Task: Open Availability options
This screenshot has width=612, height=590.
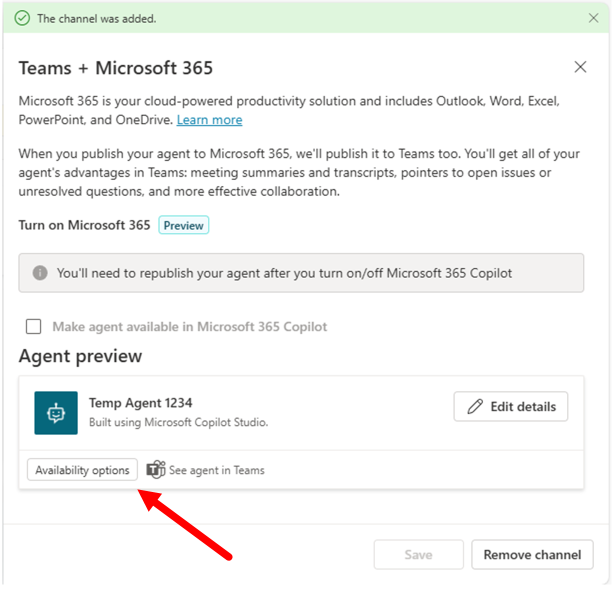Action: click(x=82, y=470)
